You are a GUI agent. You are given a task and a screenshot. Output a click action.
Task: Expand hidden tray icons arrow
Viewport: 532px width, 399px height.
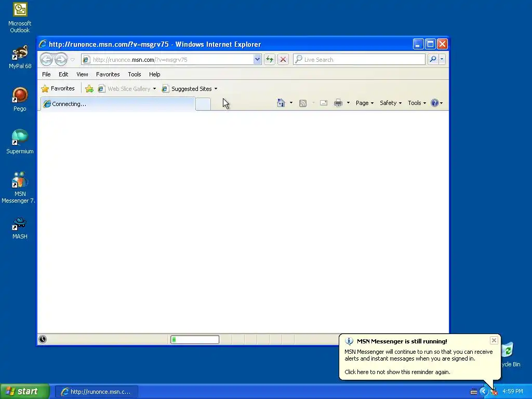click(484, 392)
